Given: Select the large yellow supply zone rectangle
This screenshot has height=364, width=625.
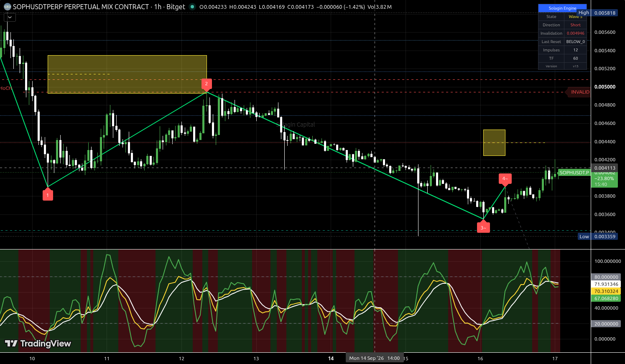Looking at the screenshot, I should coord(127,74).
